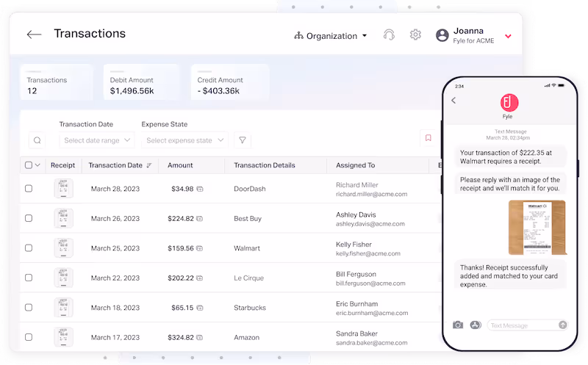Image resolution: width=588 pixels, height=365 pixels.
Task: Open the Select date range dropdown
Action: pos(97,140)
